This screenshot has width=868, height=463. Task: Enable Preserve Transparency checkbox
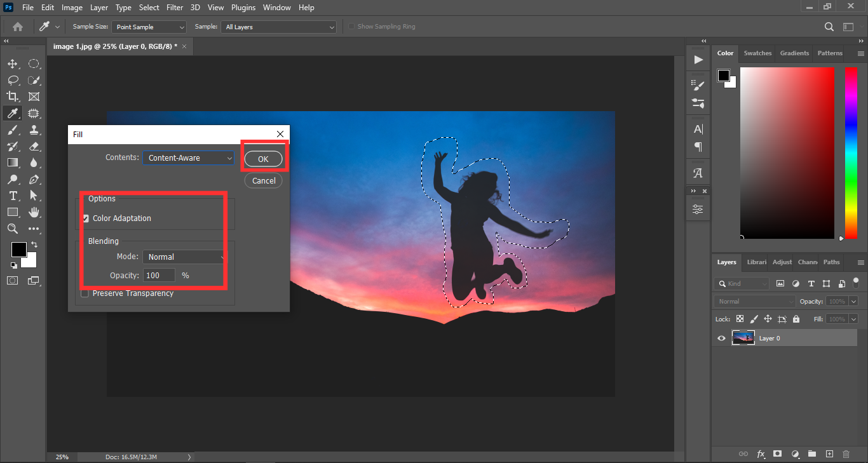[x=85, y=293]
